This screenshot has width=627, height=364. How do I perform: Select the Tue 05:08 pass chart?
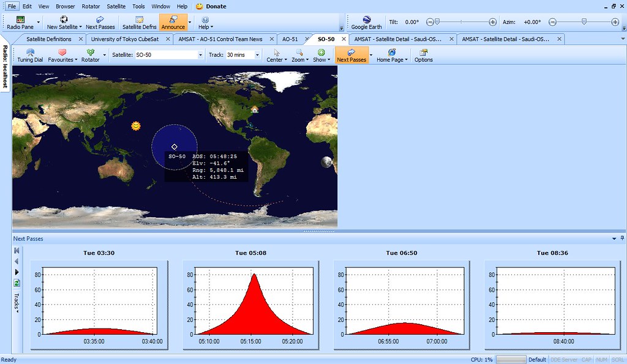tap(250, 303)
